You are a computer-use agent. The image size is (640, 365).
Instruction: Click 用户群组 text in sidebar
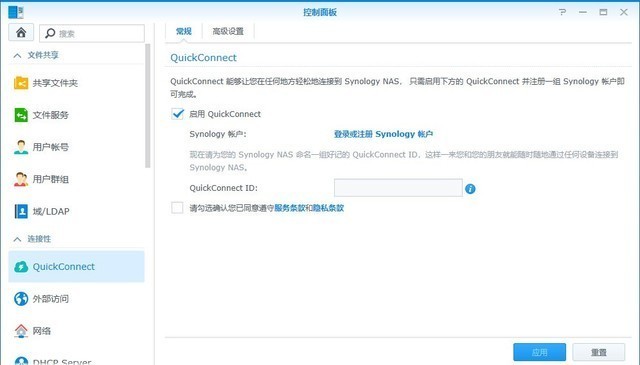click(51, 179)
